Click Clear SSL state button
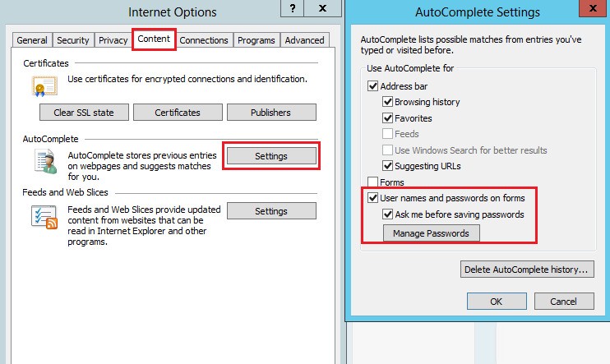This screenshot has width=610, height=364. pos(84,113)
